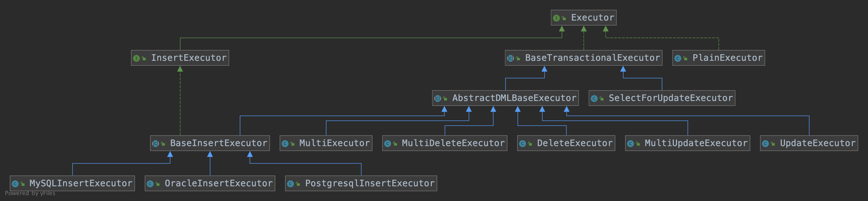
Task: Click the Powered by yFiles text
Action: [x=30, y=193]
